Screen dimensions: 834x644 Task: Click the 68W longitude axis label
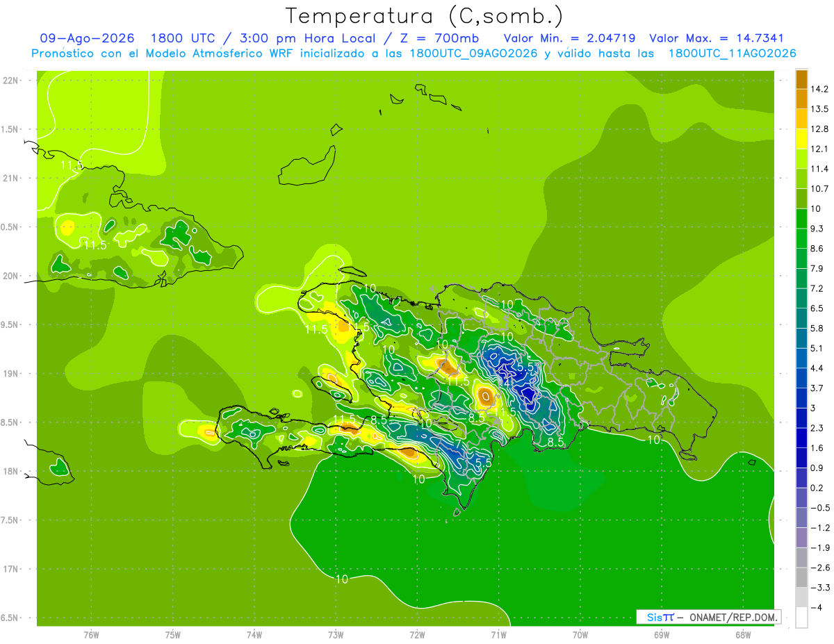[x=743, y=634]
